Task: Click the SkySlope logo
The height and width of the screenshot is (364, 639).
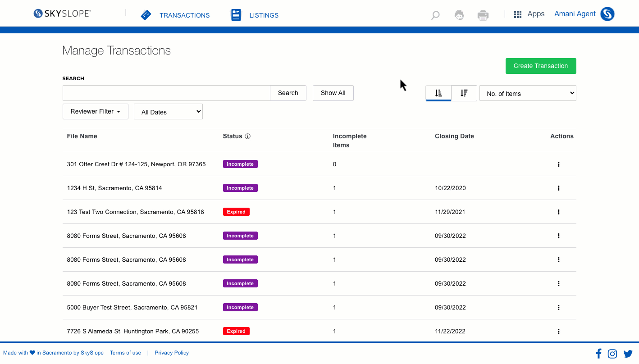Action: click(x=62, y=14)
